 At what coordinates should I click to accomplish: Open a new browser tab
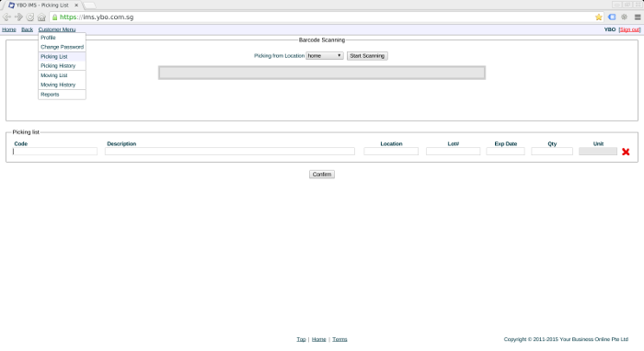89,6
